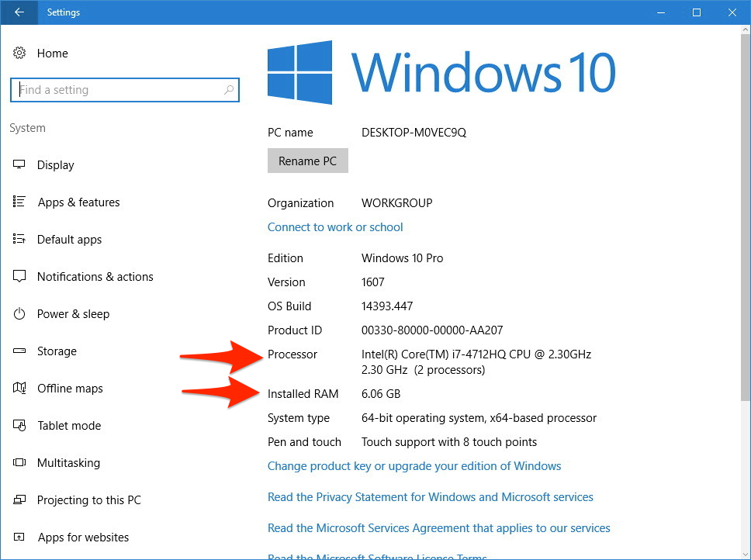This screenshot has height=560, width=751.
Task: Click Product ID 00330-80000-00000-AA207
Action: (x=432, y=330)
